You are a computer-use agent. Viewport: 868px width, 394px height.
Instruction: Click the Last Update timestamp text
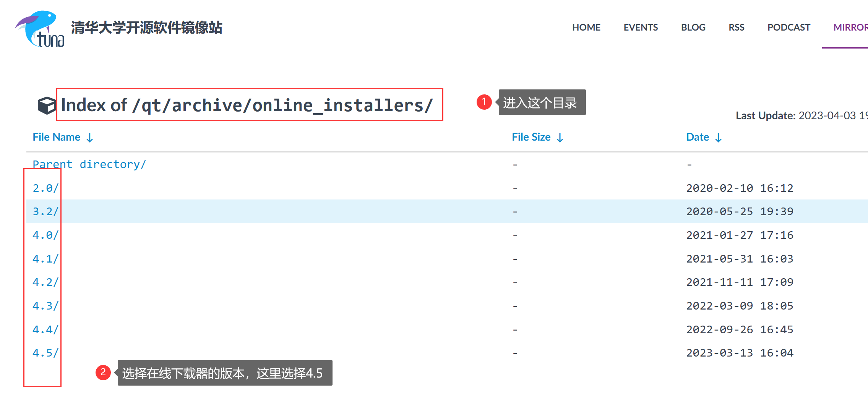pos(802,115)
